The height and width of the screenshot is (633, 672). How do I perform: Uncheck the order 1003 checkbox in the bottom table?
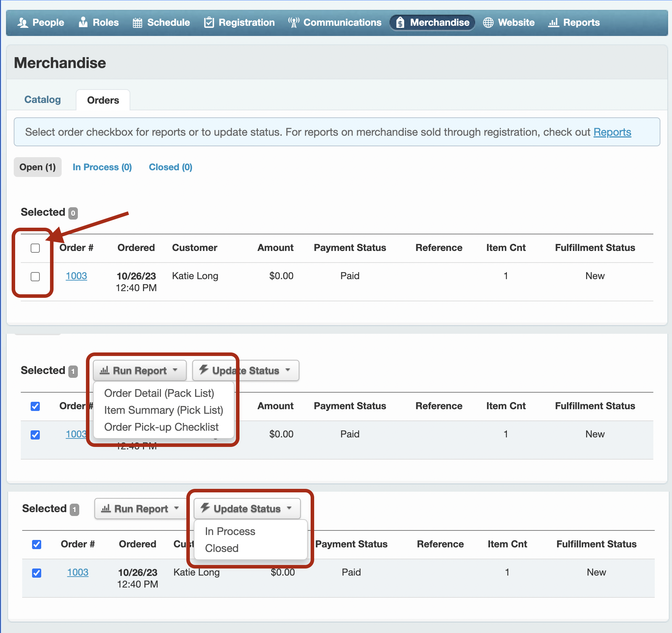tap(37, 573)
